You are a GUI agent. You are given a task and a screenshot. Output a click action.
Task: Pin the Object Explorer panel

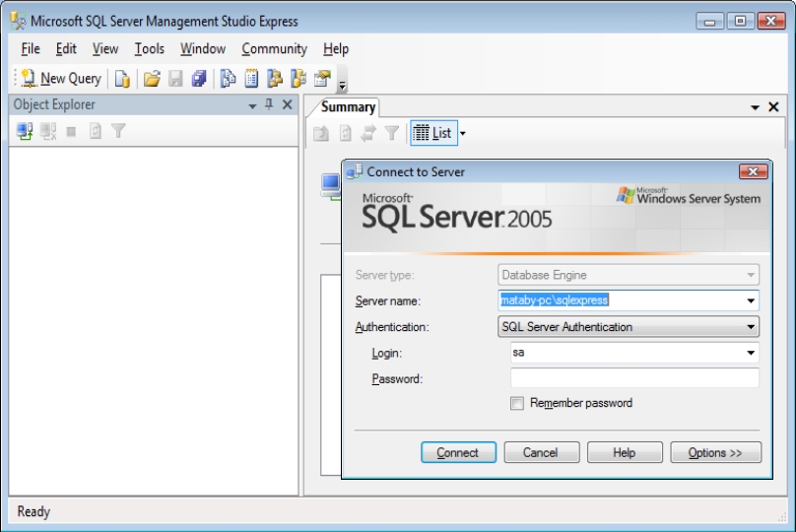(x=269, y=104)
